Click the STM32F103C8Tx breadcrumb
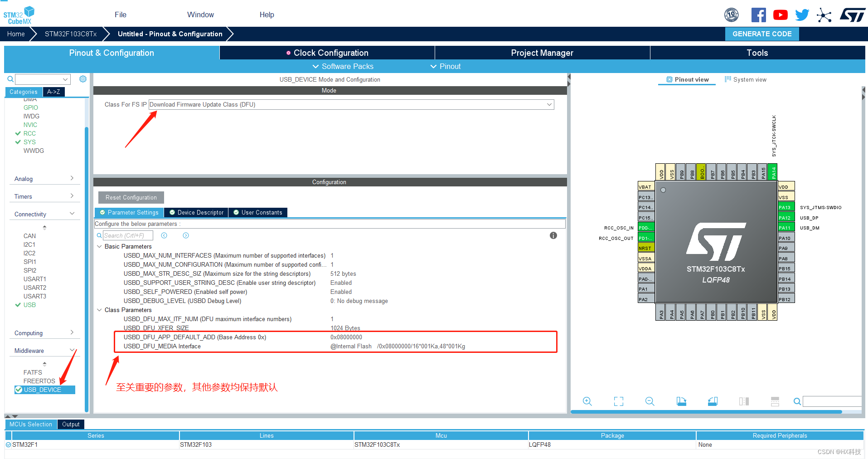 click(x=71, y=34)
